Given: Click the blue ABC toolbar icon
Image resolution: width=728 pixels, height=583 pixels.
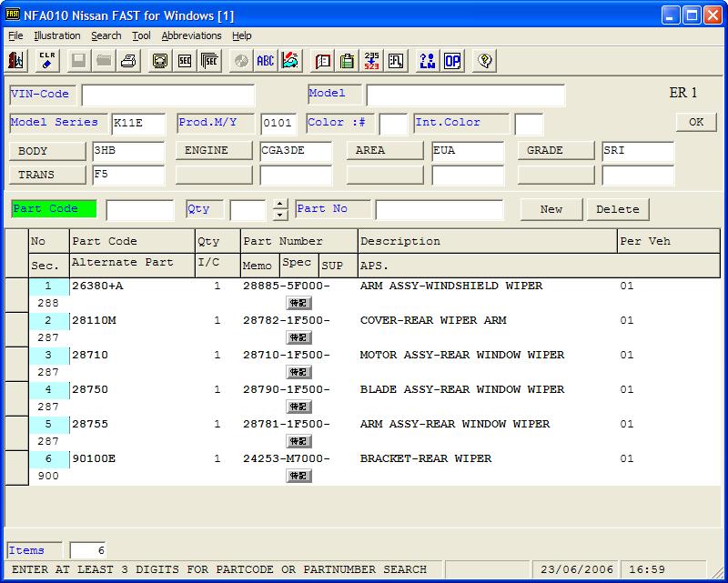Looking at the screenshot, I should 266,61.
